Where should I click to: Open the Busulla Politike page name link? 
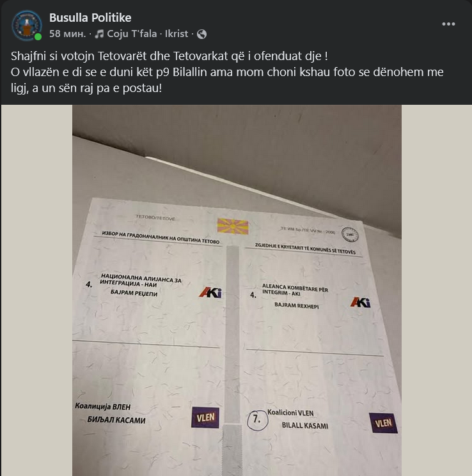tap(90, 18)
